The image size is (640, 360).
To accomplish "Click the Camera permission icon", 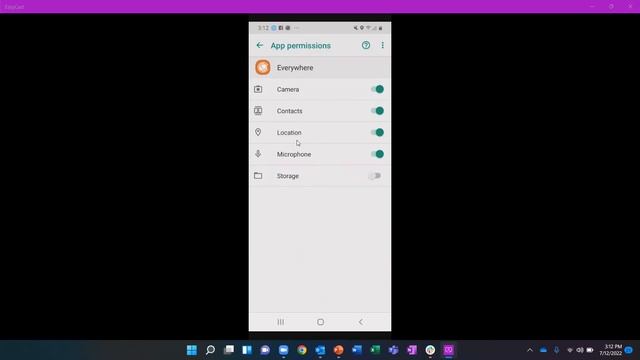I will point(258,89).
